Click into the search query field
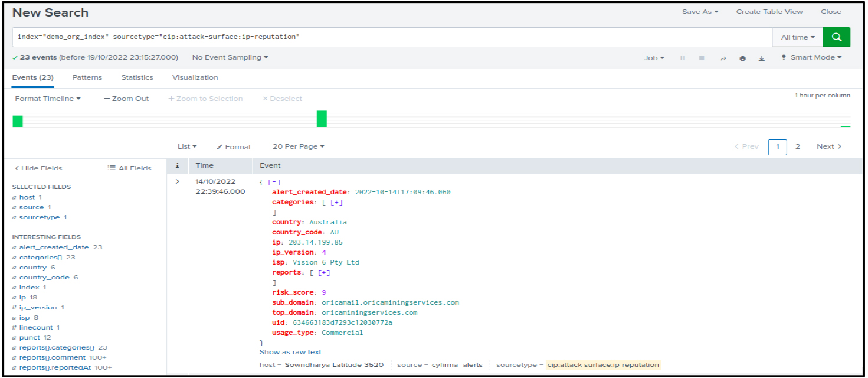 [x=392, y=37]
